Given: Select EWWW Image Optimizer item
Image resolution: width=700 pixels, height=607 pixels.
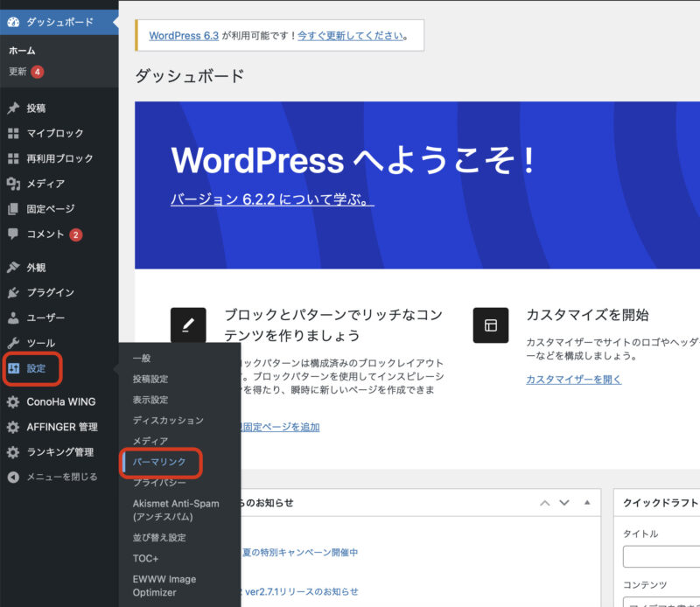Looking at the screenshot, I should (x=164, y=586).
